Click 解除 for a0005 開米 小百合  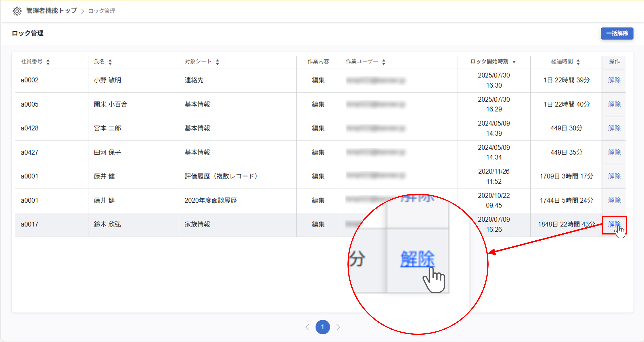click(x=614, y=104)
